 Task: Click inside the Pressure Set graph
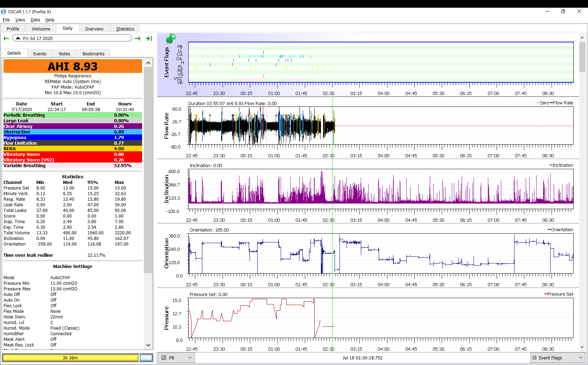point(381,318)
